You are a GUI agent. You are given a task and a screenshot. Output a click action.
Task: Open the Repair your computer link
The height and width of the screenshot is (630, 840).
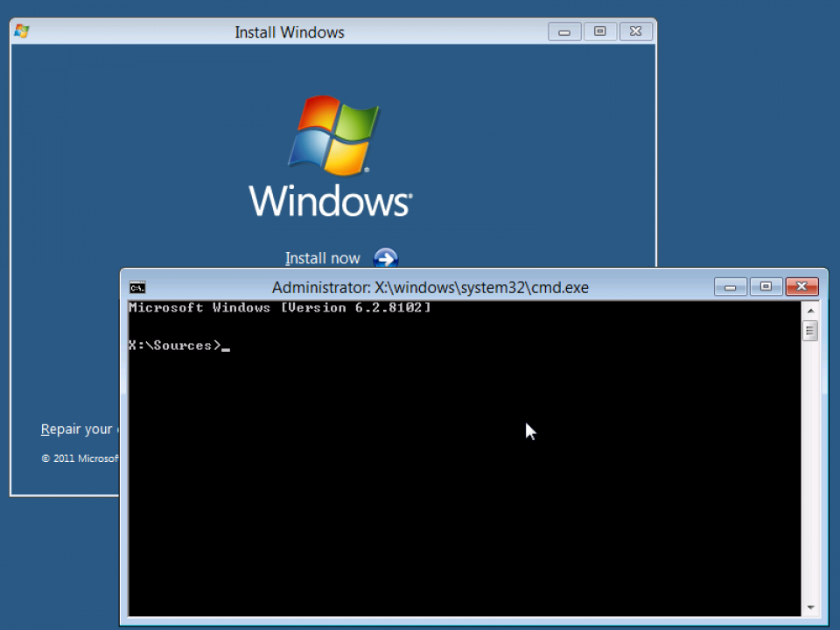pyautogui.click(x=80, y=429)
